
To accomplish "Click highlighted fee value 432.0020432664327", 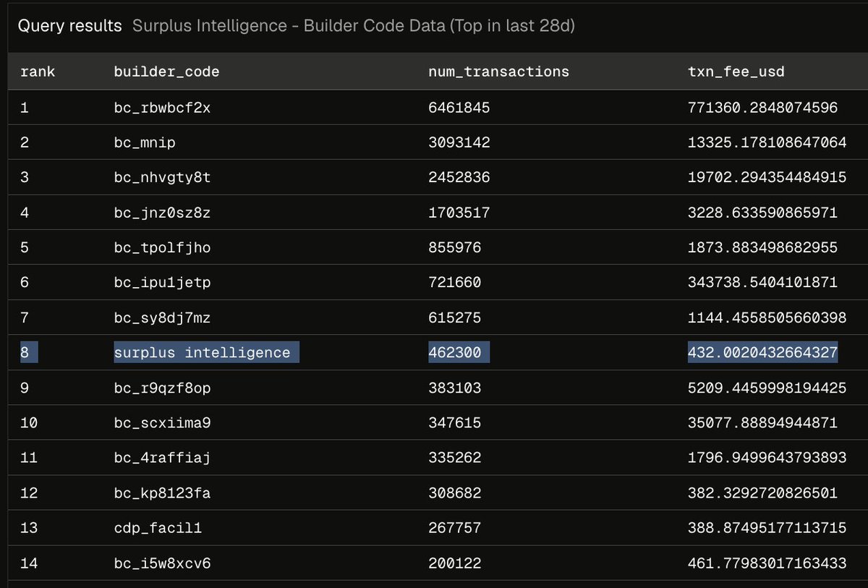I will tap(762, 352).
